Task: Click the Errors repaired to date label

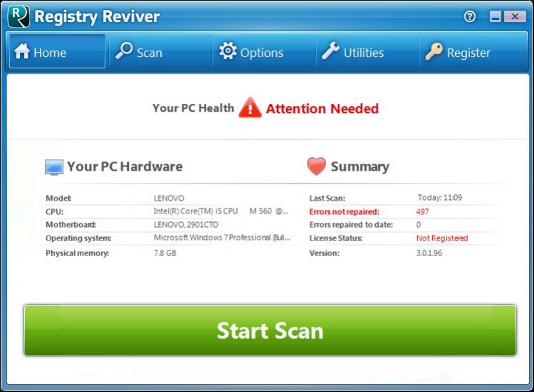Action: (351, 225)
